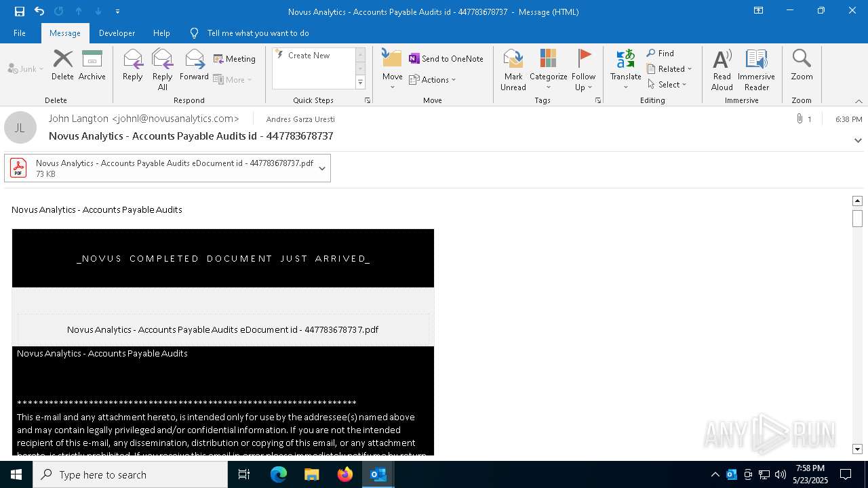Open Ribbon Display Options in the title bar
The height and width of the screenshot is (488, 868).
[x=759, y=11]
